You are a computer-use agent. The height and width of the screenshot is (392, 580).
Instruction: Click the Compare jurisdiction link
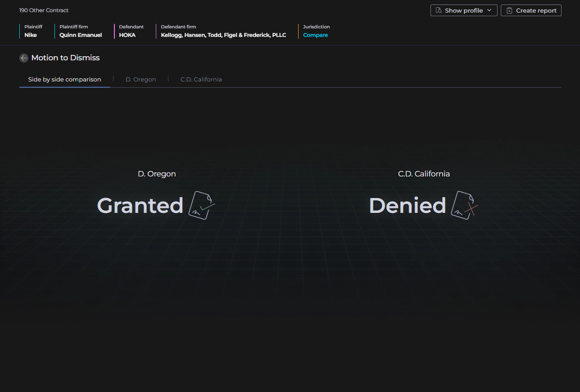click(315, 35)
